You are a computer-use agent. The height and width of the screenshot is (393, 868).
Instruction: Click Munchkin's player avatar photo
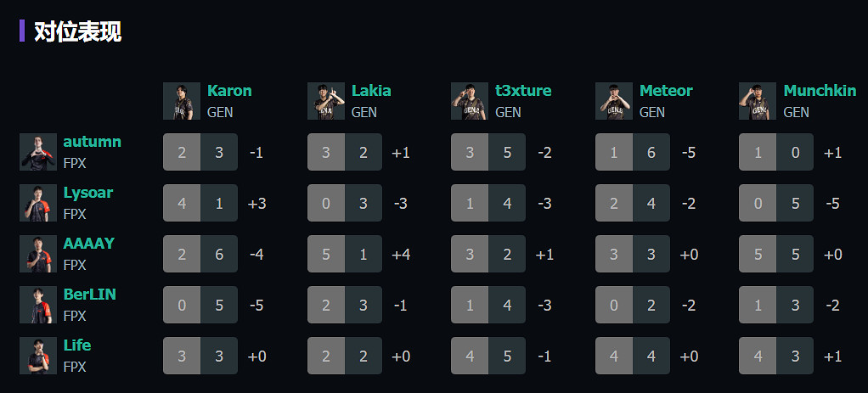pyautogui.click(x=758, y=101)
